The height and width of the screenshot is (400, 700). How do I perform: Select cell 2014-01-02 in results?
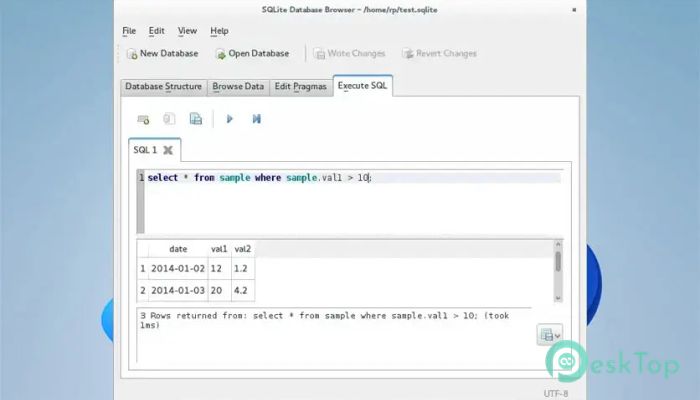(x=178, y=269)
